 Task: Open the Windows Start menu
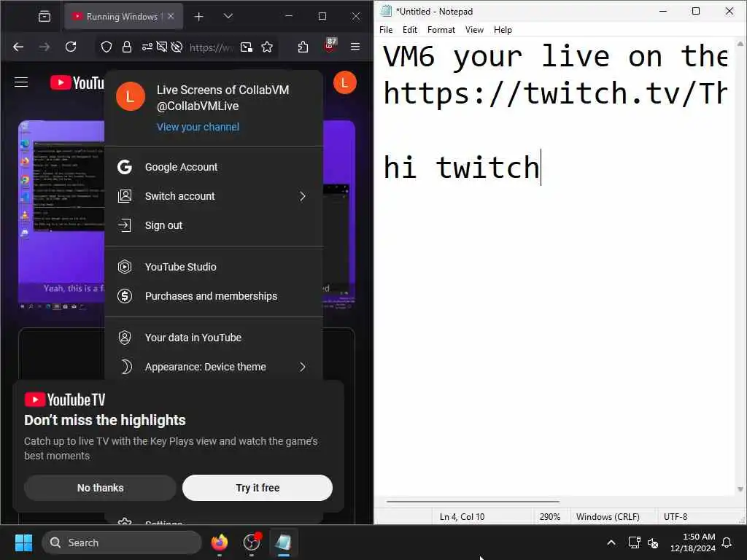tap(23, 542)
